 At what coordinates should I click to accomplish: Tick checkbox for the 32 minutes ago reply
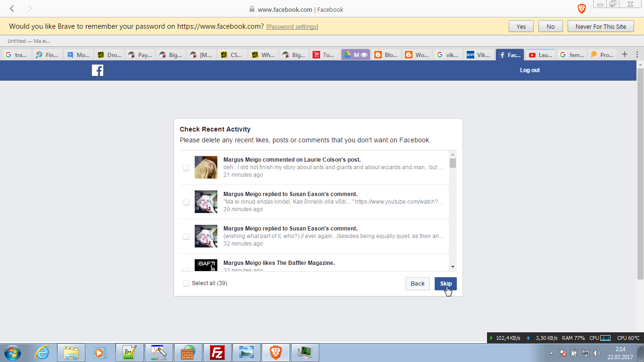[186, 236]
